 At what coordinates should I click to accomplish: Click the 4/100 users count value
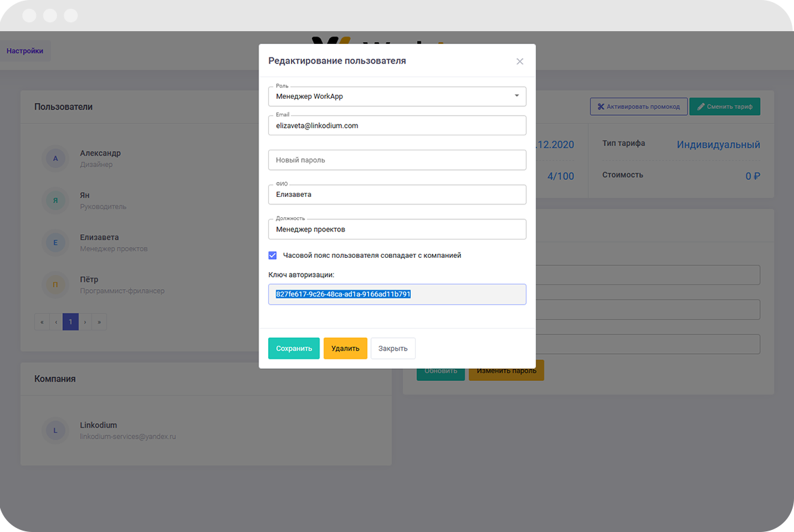click(x=560, y=176)
